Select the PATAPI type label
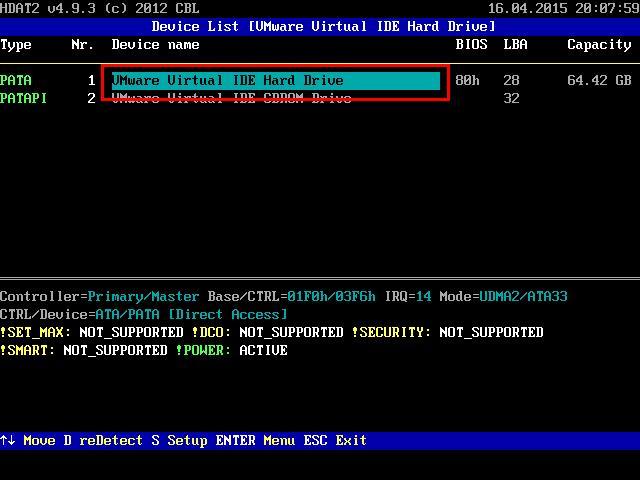This screenshot has width=640, height=480. point(23,98)
